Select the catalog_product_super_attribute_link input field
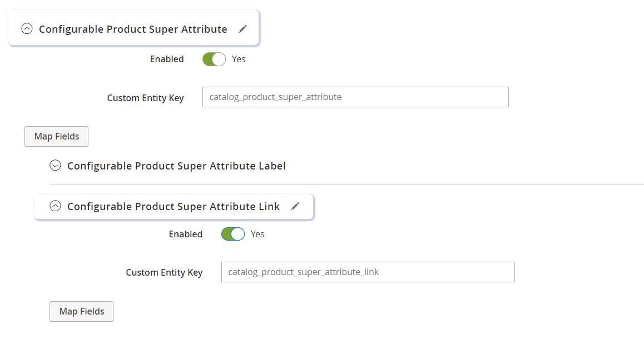The width and height of the screenshot is (644, 359). pyautogui.click(x=368, y=272)
